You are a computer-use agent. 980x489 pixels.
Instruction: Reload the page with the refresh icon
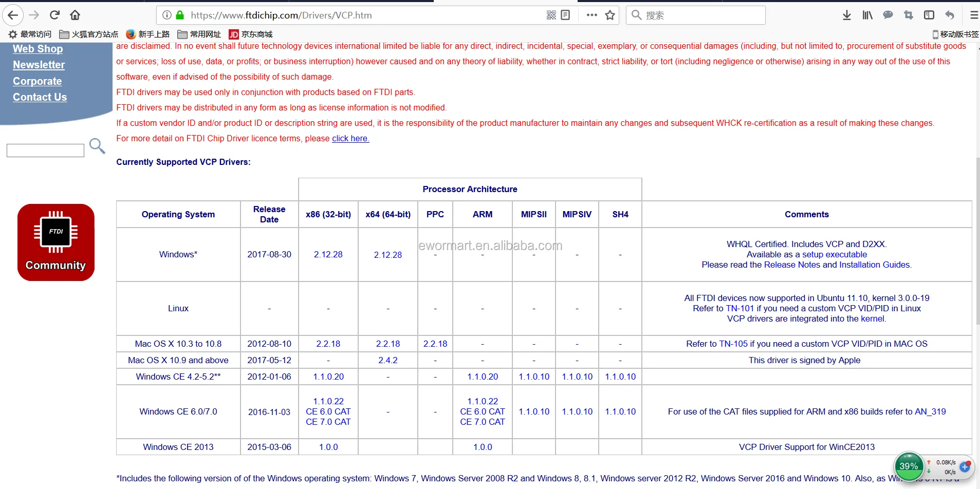click(x=55, y=15)
